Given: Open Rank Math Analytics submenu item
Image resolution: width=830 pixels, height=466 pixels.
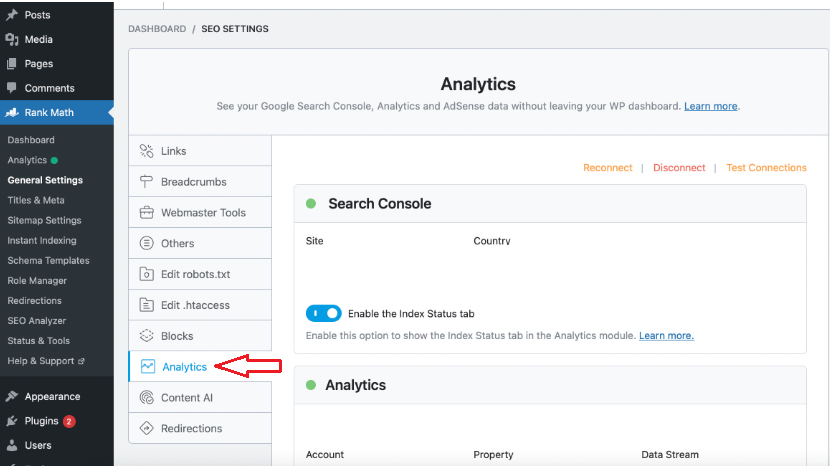Looking at the screenshot, I should (27, 160).
